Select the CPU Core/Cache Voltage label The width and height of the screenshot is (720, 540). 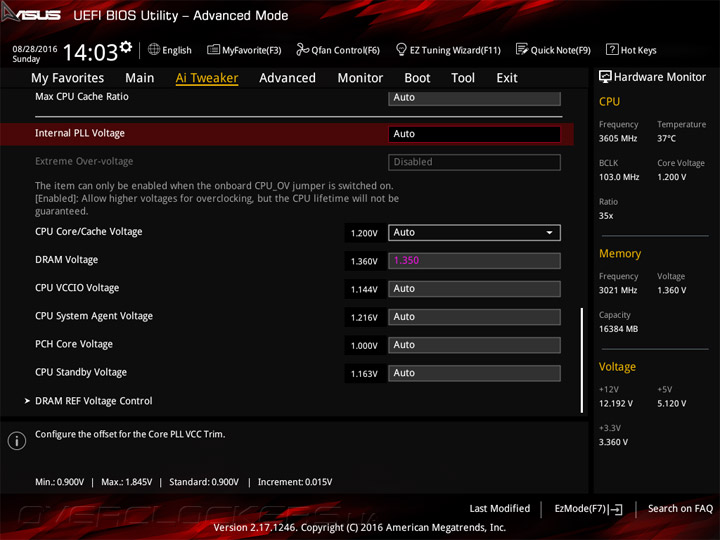pos(89,232)
